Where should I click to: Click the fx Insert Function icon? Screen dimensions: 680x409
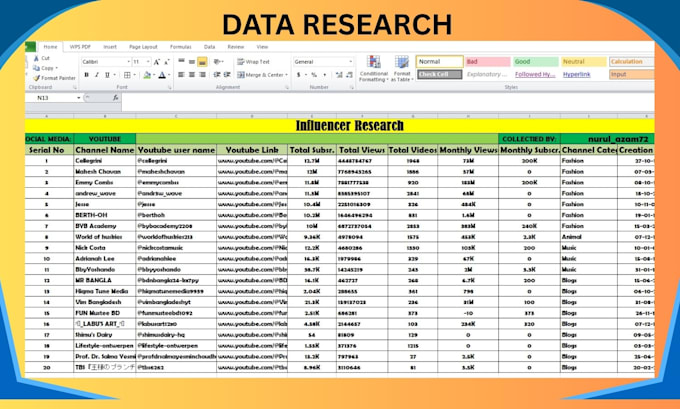[x=115, y=98]
